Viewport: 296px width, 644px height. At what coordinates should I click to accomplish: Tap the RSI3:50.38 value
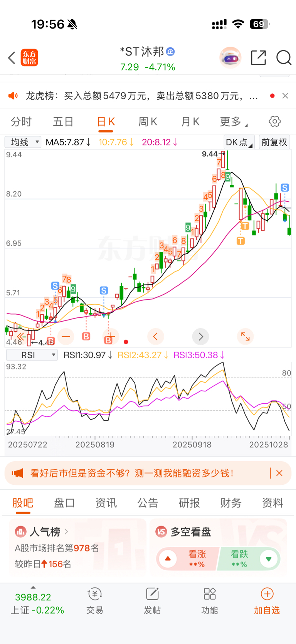(199, 355)
